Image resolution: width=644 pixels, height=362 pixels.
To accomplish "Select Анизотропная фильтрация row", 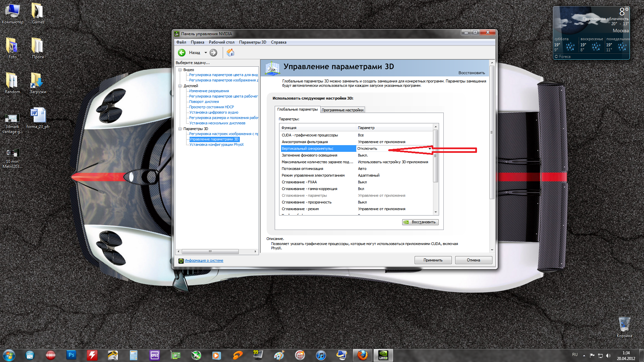I will point(357,142).
